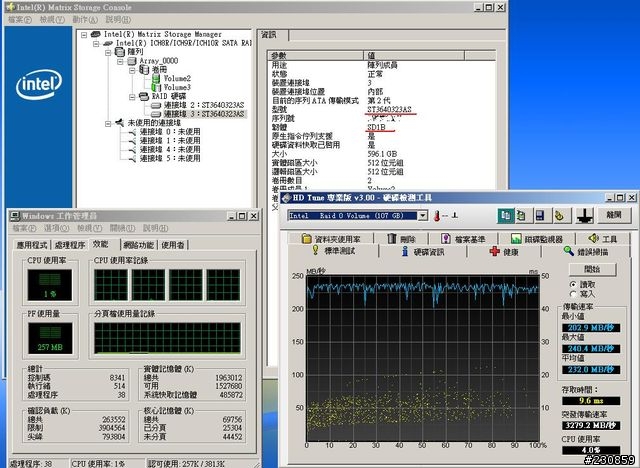The width and height of the screenshot is (640, 468).
Task: Click the connector icon for 連接埠 0 未使用
Action: pos(131,131)
